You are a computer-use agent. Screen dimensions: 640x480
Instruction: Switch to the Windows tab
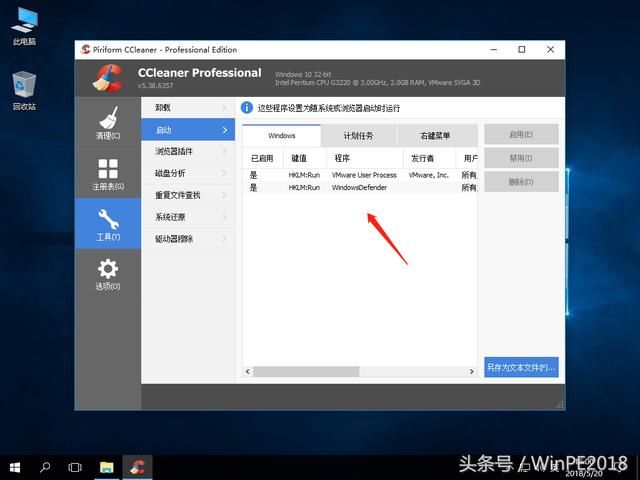(x=282, y=136)
